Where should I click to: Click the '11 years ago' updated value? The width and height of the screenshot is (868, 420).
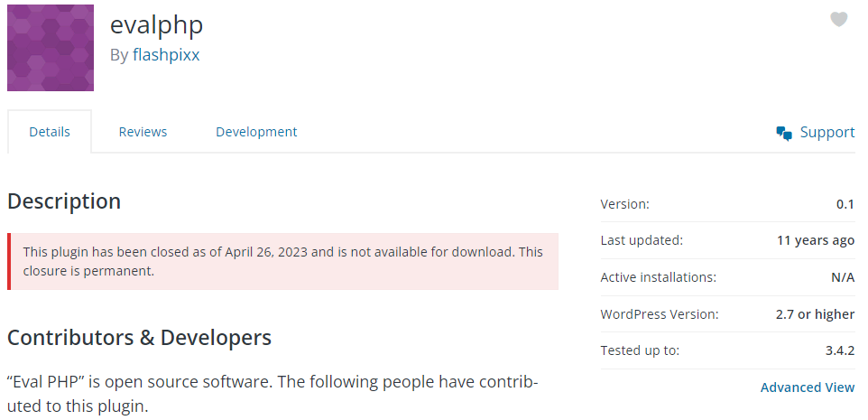[815, 240]
